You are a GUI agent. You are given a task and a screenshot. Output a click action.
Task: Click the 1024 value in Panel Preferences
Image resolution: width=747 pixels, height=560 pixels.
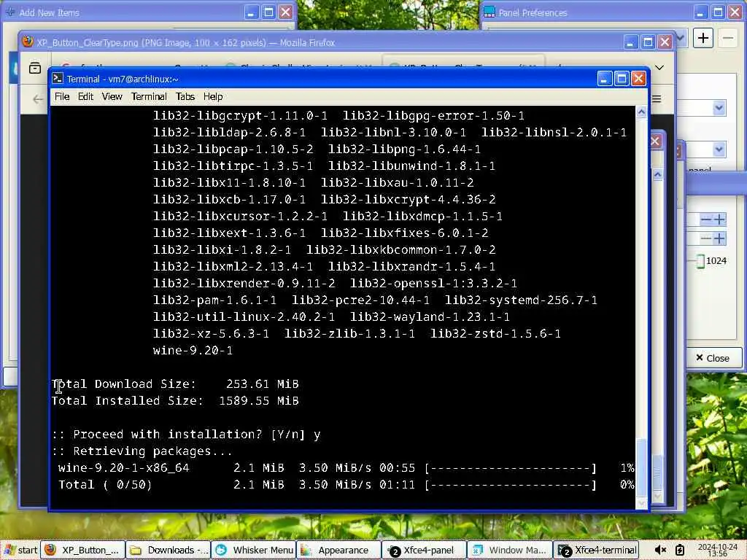pyautogui.click(x=716, y=261)
